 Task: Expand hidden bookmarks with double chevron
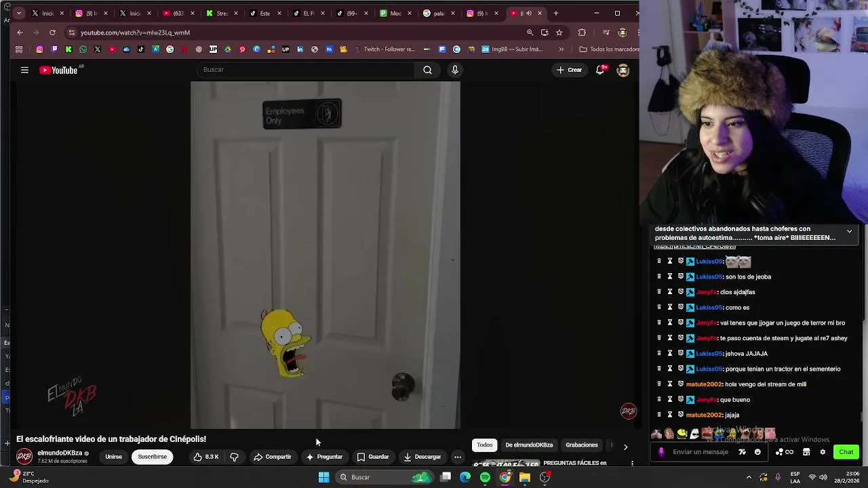[x=561, y=49]
